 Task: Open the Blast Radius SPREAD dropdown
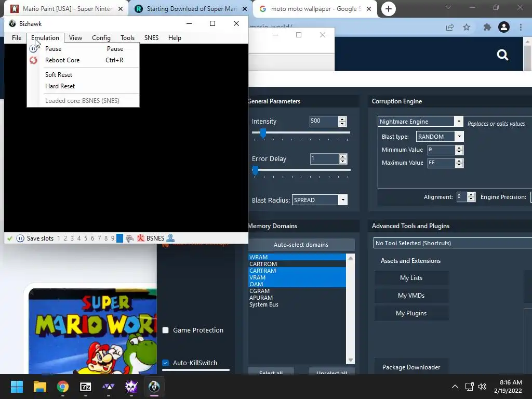click(x=343, y=200)
